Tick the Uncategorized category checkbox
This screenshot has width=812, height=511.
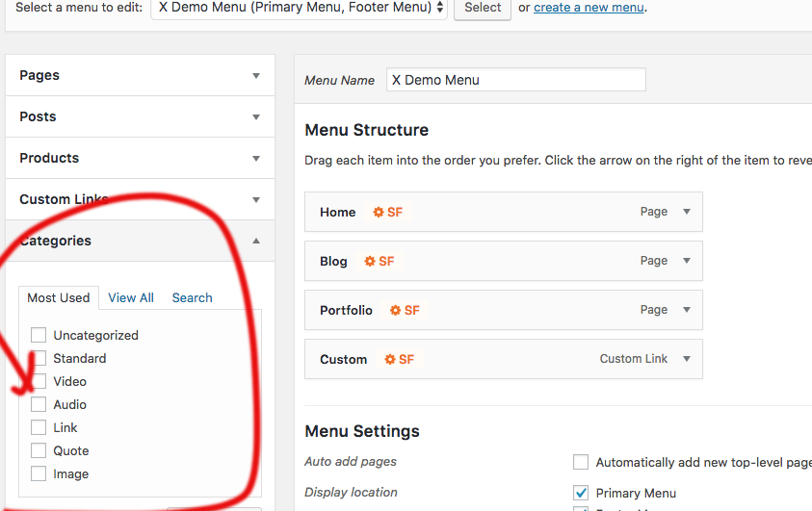point(39,336)
